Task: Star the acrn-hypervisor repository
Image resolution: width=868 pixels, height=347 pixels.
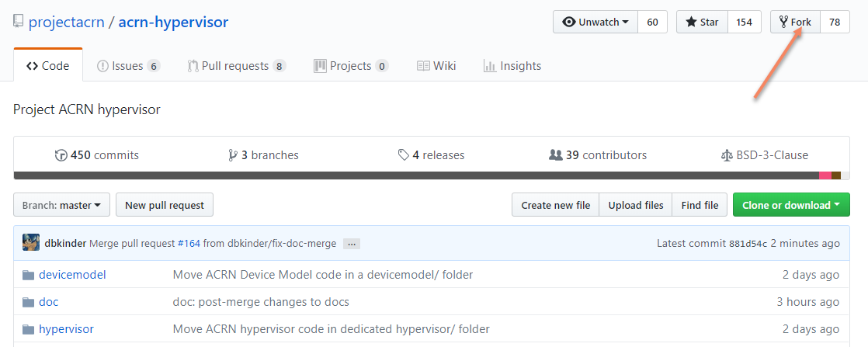Action: pos(702,22)
